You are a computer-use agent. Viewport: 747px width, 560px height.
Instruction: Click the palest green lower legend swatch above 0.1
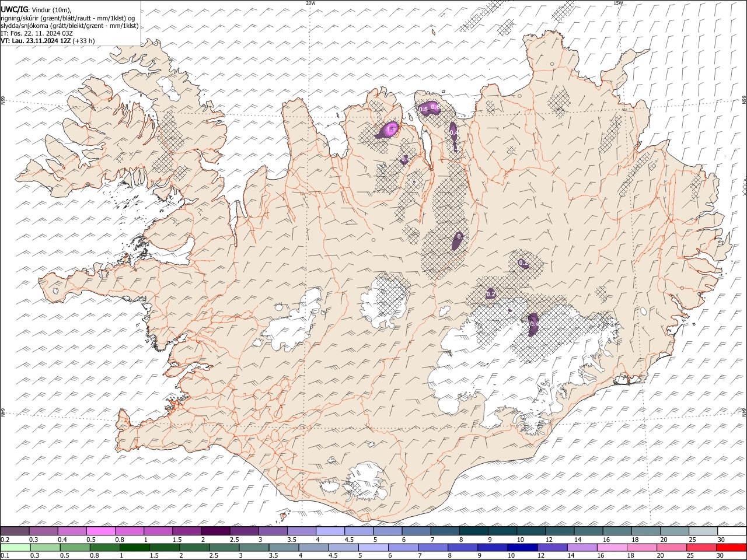tap(15, 548)
